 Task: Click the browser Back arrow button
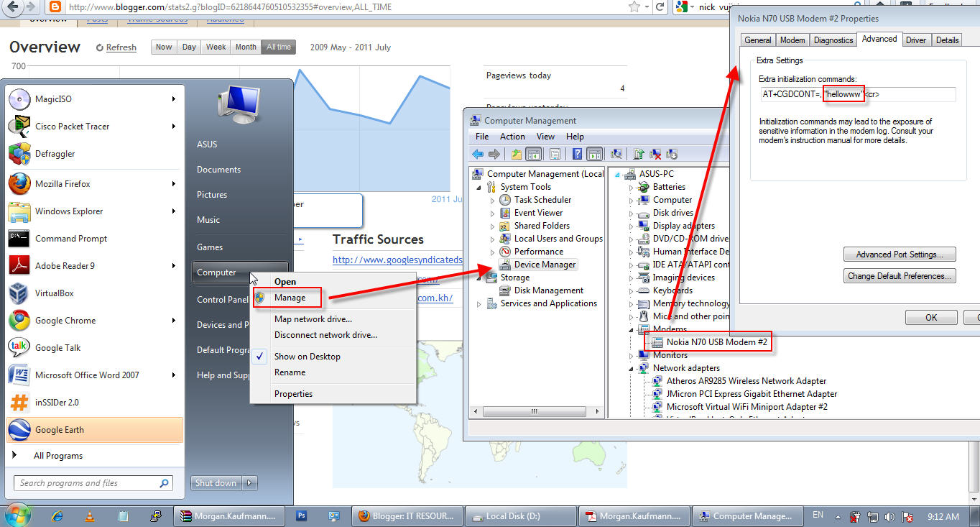click(14, 7)
